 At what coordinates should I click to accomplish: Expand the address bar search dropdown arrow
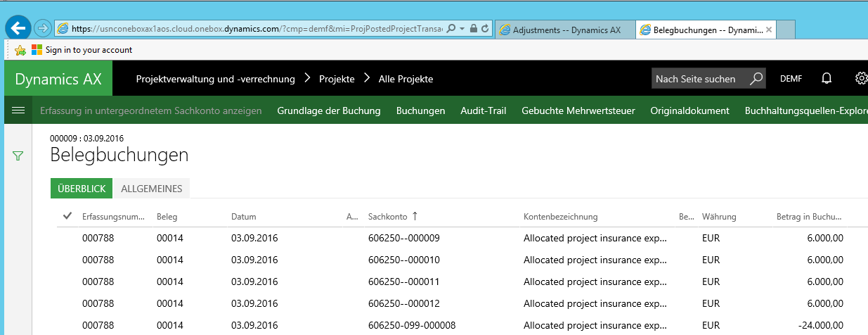[x=462, y=29]
